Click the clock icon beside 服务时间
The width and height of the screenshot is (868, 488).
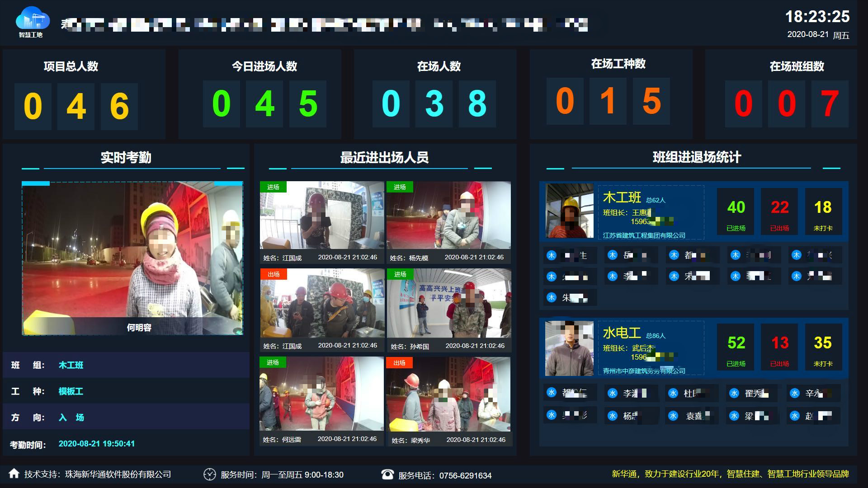pyautogui.click(x=210, y=474)
